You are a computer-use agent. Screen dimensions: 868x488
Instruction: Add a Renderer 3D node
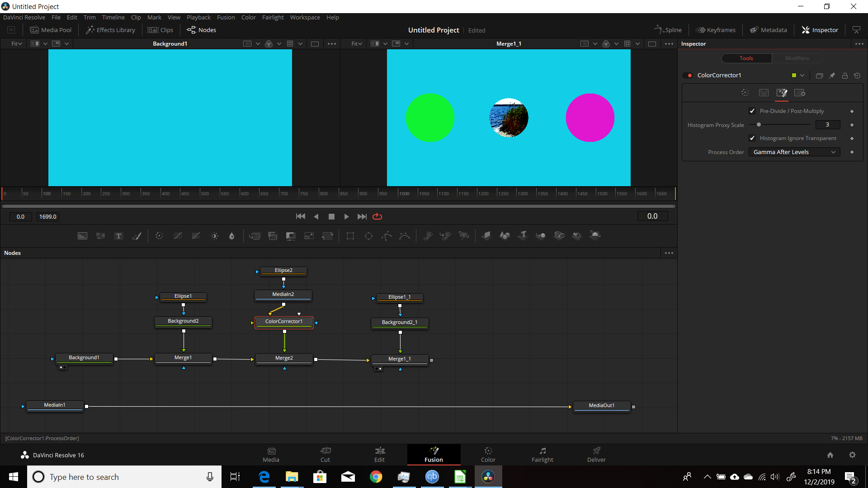coord(595,235)
